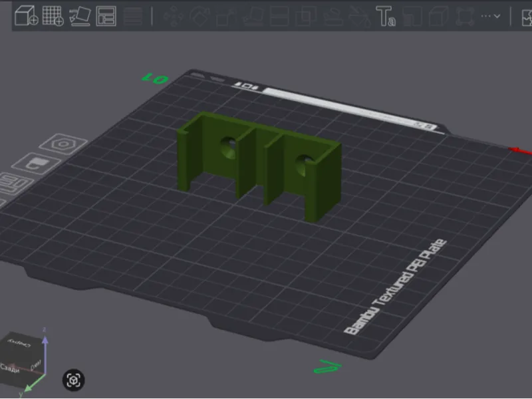
Task: Select the Rotate tool in toolbar
Action: point(200,16)
